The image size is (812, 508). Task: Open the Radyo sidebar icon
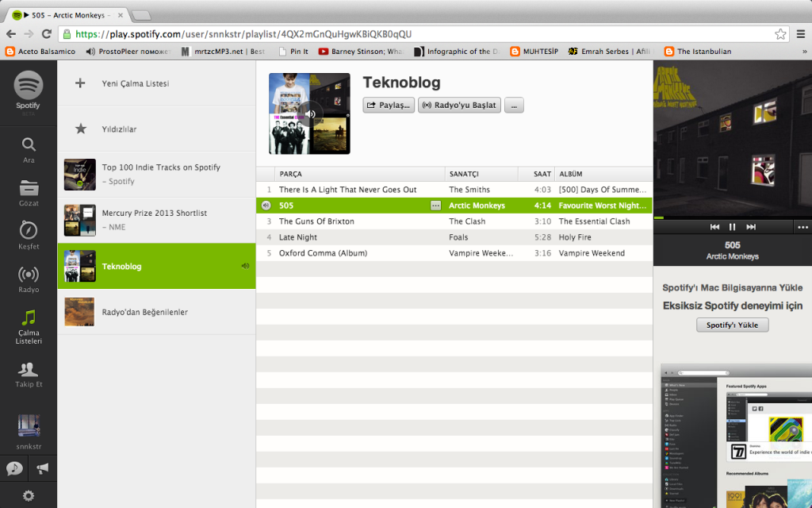[x=29, y=278]
